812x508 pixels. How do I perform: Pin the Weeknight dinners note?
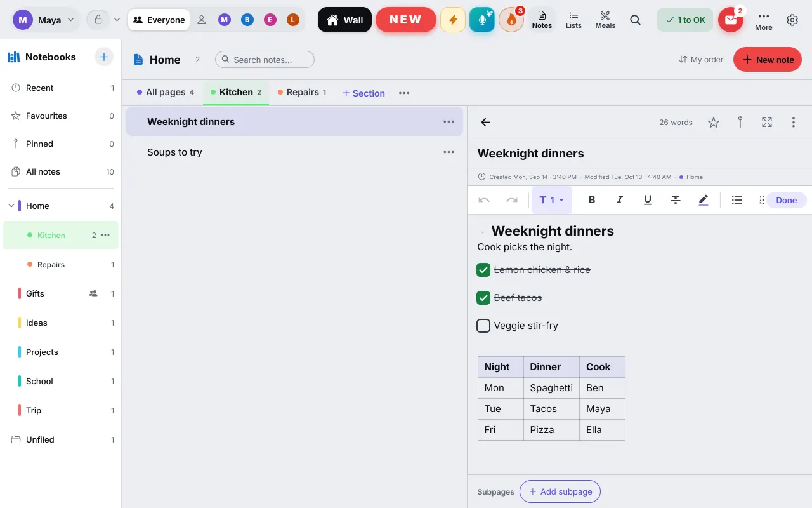click(x=740, y=123)
